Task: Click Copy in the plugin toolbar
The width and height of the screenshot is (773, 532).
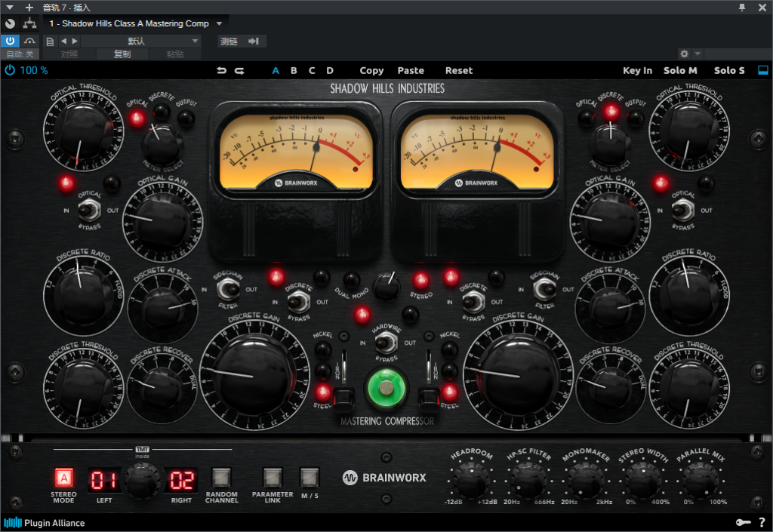Action: pyautogui.click(x=371, y=70)
